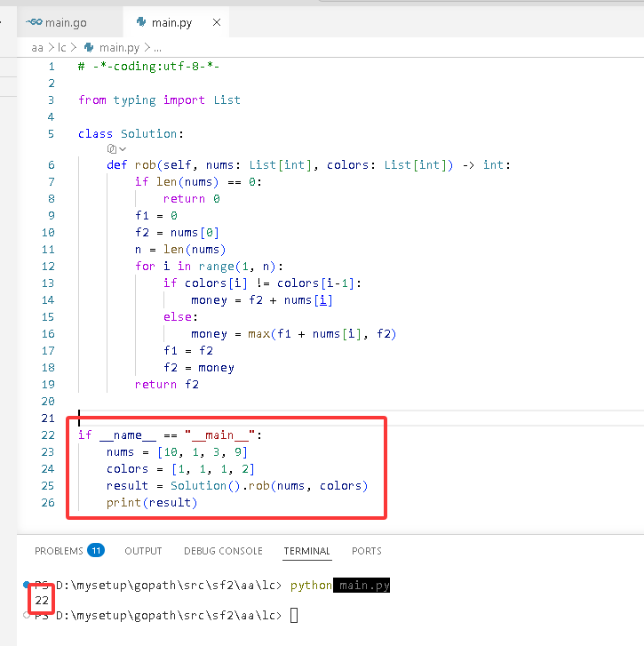Click the 'from typing import List' line

coord(159,100)
